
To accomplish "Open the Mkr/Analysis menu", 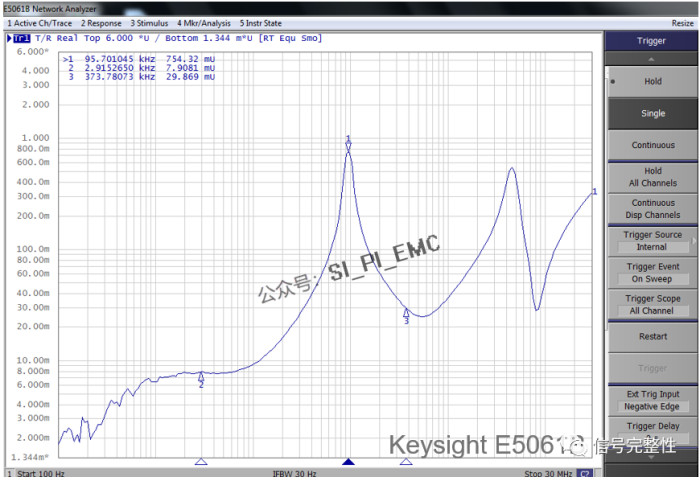I will (204, 23).
